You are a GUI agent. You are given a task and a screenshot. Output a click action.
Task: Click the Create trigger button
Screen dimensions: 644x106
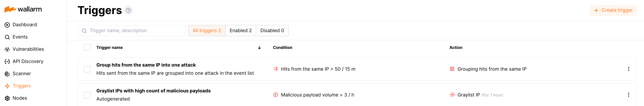[613, 10]
